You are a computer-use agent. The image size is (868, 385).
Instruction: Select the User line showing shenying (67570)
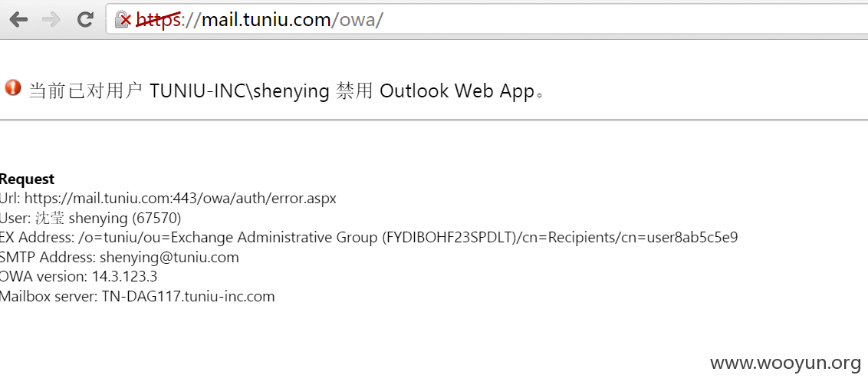(x=90, y=219)
